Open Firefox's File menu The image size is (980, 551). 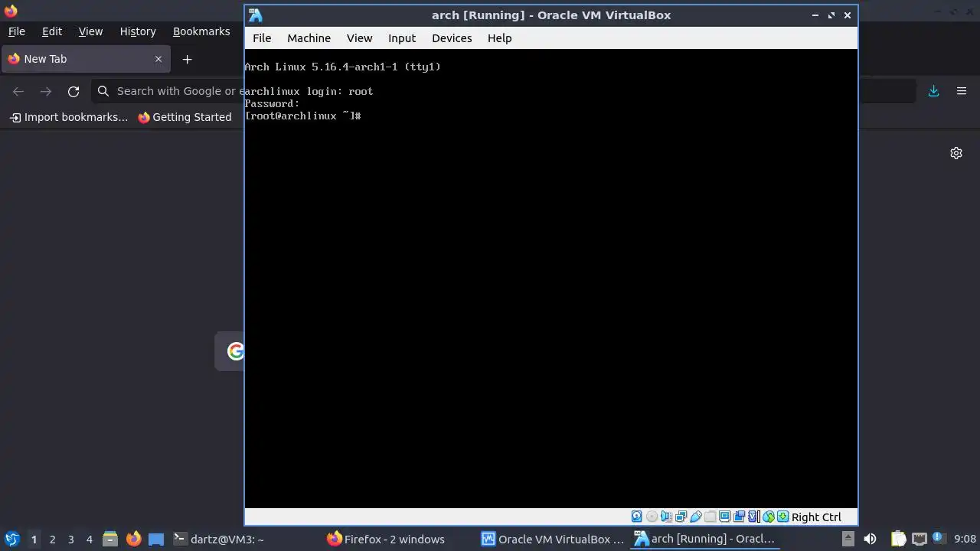[x=16, y=31]
